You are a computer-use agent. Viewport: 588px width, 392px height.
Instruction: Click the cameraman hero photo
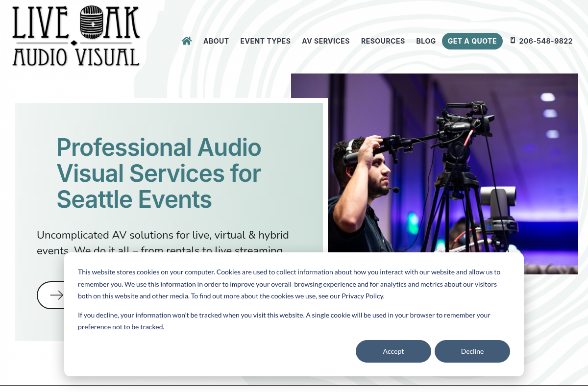[441, 162]
